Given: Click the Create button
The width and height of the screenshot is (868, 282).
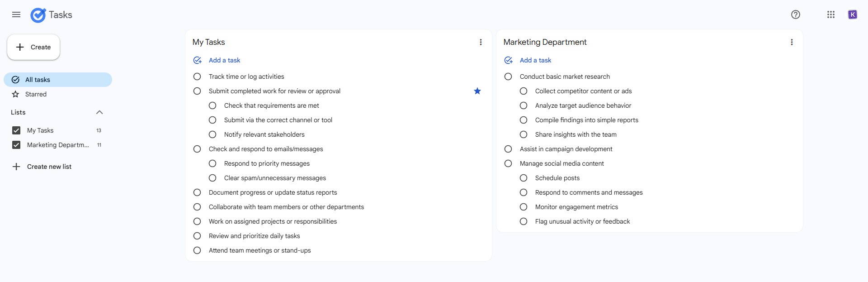Looking at the screenshot, I should (33, 47).
